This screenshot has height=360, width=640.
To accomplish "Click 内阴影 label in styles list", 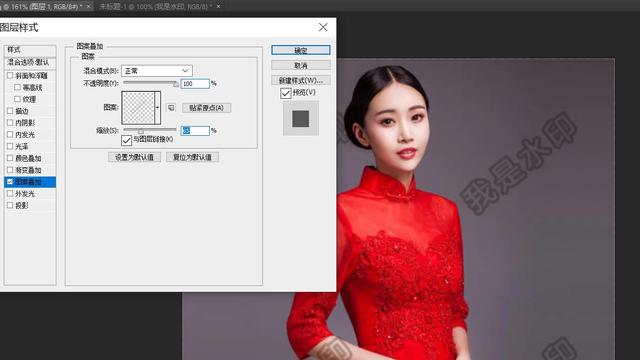I will 25,123.
